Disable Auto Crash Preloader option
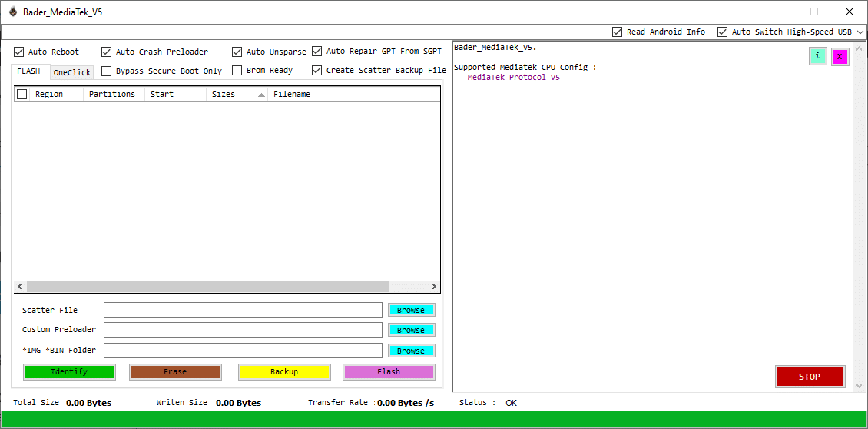This screenshot has height=429, width=868. [107, 52]
